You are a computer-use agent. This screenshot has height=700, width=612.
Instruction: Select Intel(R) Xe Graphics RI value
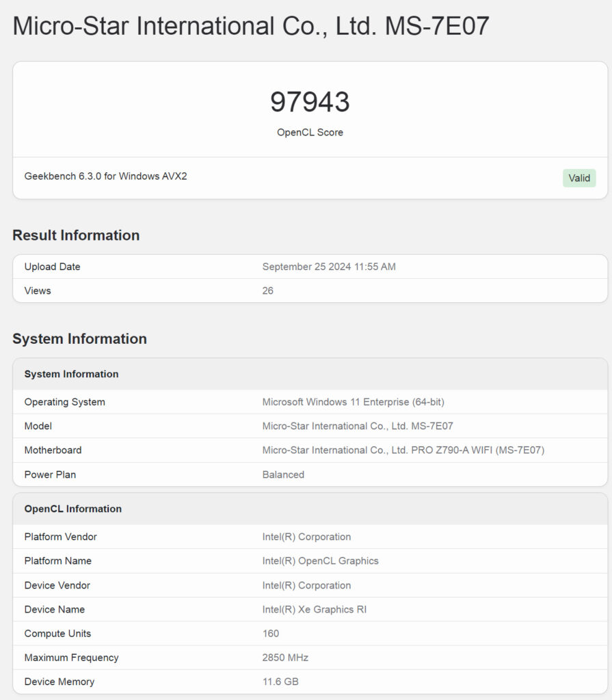point(315,610)
